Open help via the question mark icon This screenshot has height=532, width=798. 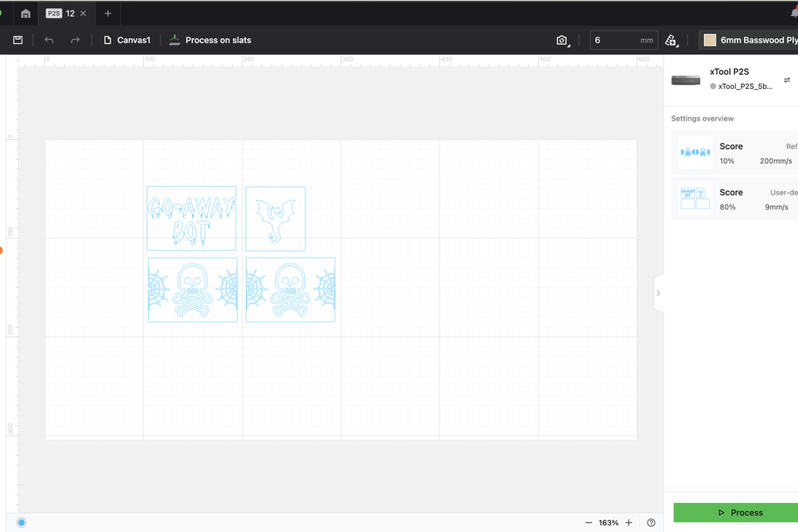coord(651,523)
